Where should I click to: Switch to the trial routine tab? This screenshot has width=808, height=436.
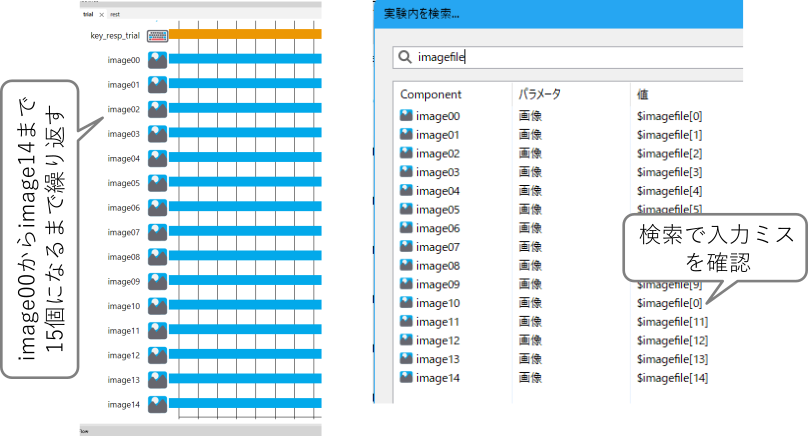88,14
